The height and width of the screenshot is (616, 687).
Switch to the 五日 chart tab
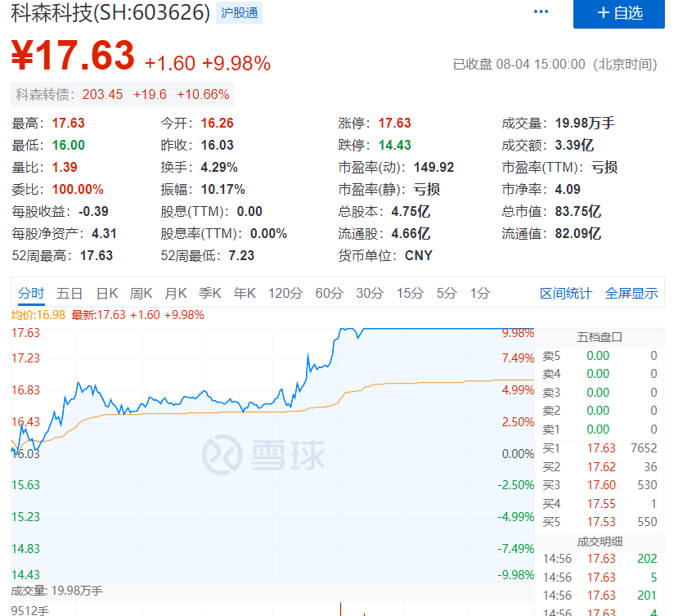click(x=70, y=293)
